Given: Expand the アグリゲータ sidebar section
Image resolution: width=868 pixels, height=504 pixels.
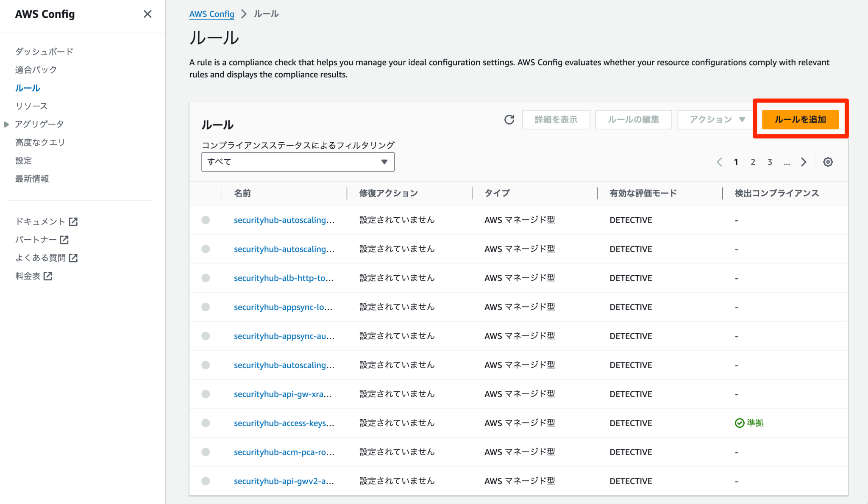Looking at the screenshot, I should [6, 124].
